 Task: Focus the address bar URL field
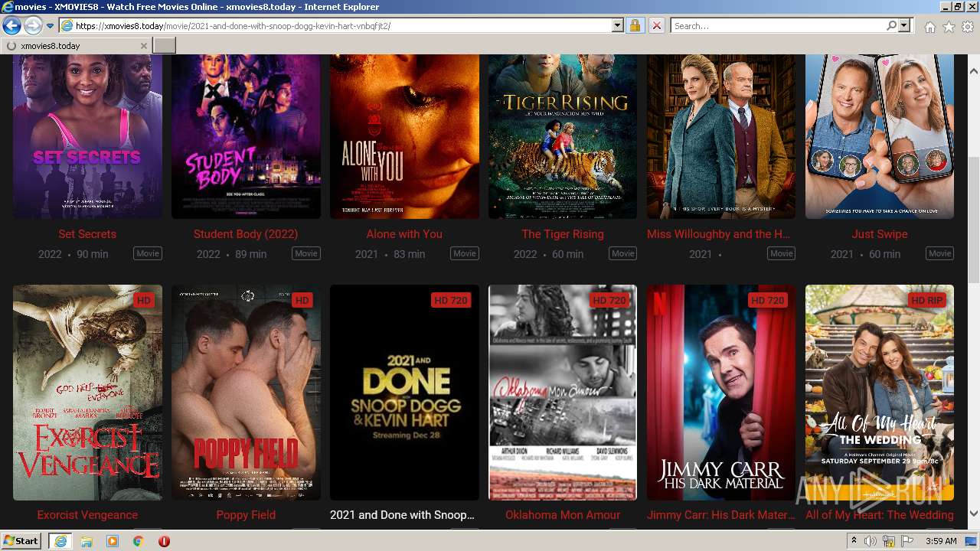335,26
